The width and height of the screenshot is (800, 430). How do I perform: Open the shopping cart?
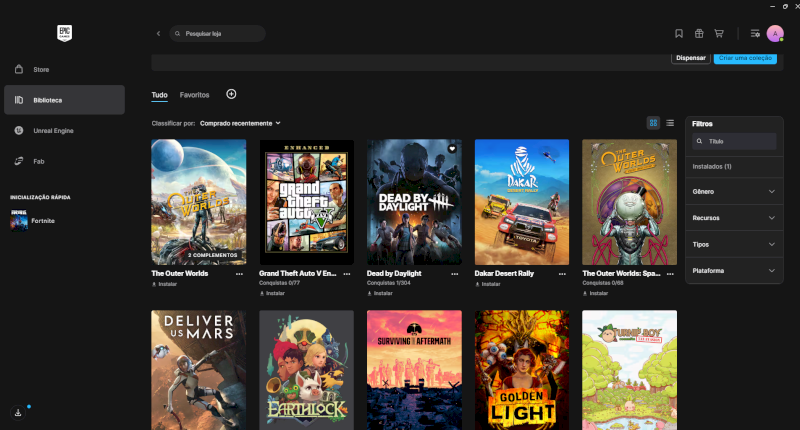coord(719,34)
